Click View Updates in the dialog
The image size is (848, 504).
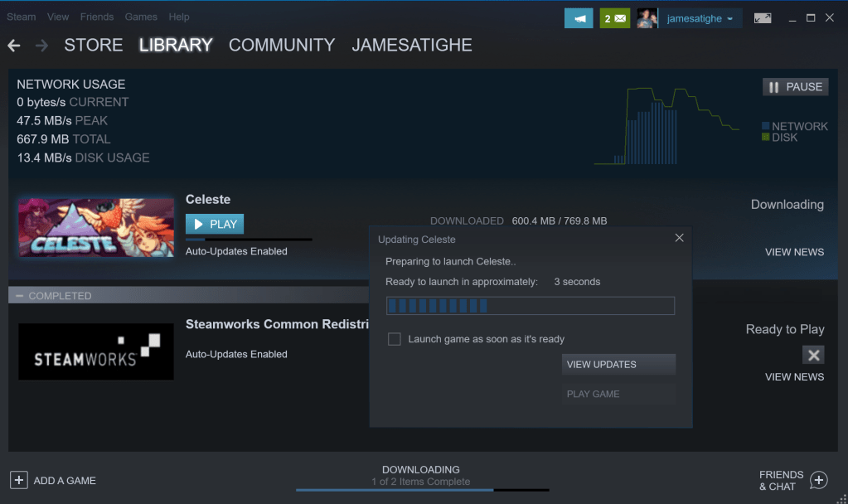[x=618, y=365]
